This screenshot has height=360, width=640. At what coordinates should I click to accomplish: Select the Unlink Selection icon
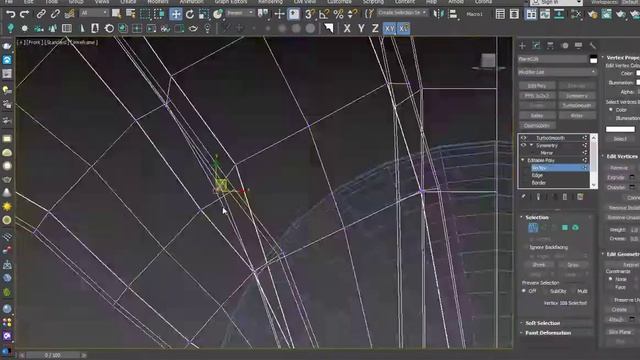coord(55,14)
